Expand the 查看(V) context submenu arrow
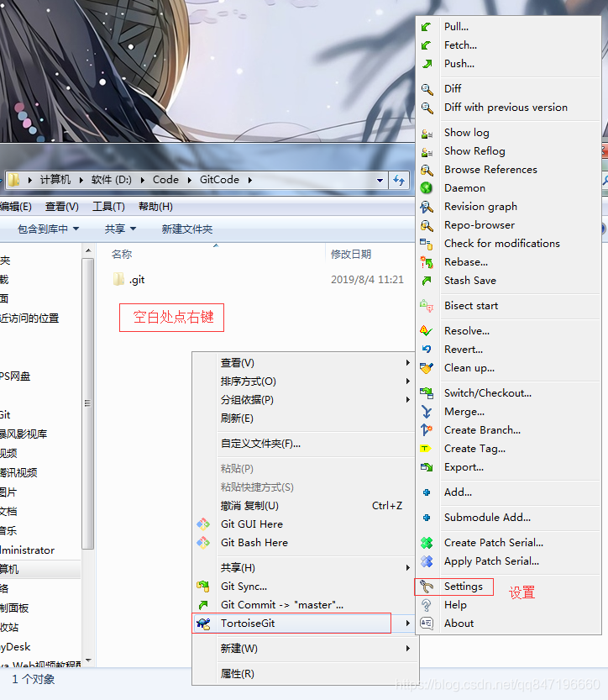 pyautogui.click(x=407, y=363)
